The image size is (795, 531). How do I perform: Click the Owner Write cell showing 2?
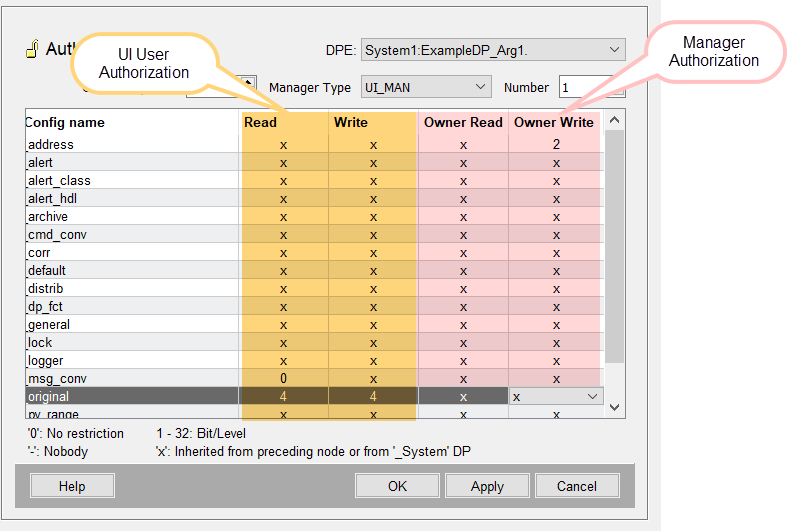pyautogui.click(x=554, y=144)
